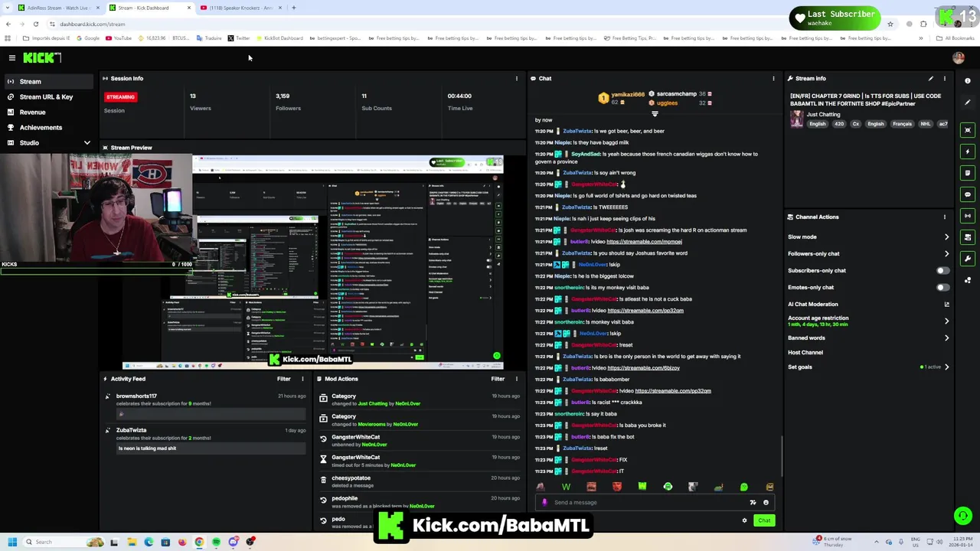
Task: Click the info icon in right rail
Action: tap(968, 80)
